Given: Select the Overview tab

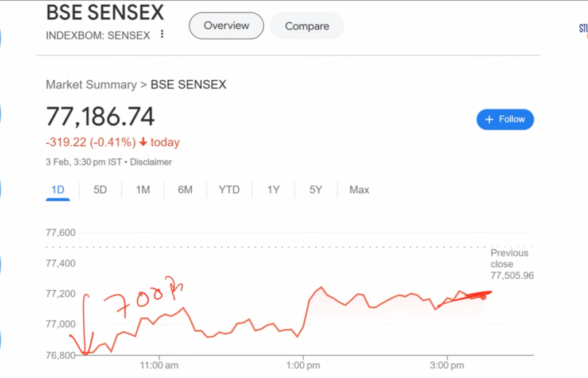Looking at the screenshot, I should tap(226, 26).
